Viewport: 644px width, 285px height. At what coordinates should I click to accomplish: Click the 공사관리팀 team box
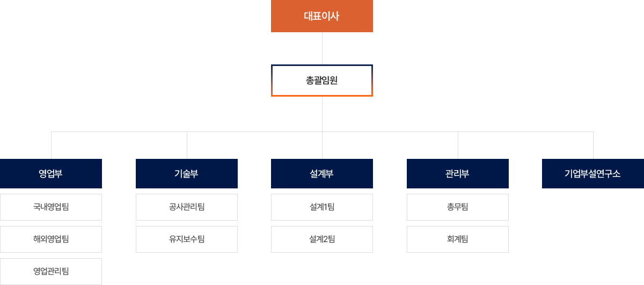[x=187, y=207]
